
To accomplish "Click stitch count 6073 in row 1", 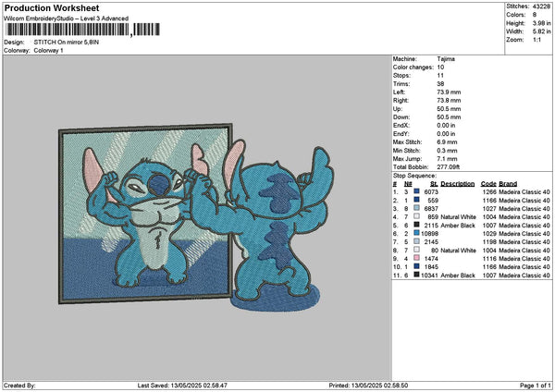I will tap(431, 191).
